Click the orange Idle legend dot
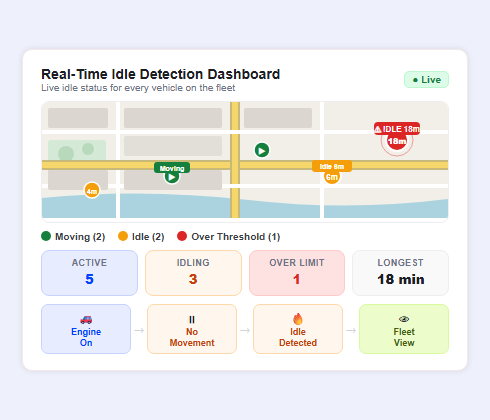The width and height of the screenshot is (490, 420). coord(123,236)
